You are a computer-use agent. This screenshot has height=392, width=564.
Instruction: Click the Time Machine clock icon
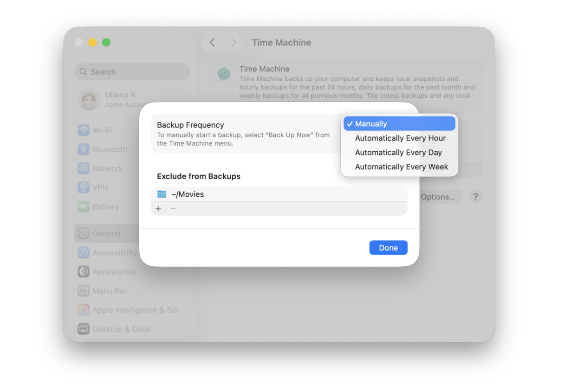pyautogui.click(x=224, y=73)
